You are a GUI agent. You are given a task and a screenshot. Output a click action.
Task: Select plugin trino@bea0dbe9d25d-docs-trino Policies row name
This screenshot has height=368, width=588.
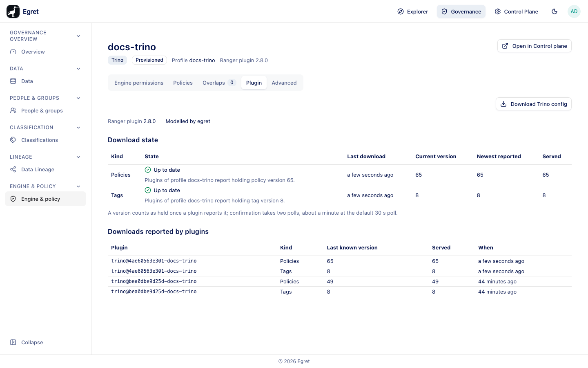(154, 281)
